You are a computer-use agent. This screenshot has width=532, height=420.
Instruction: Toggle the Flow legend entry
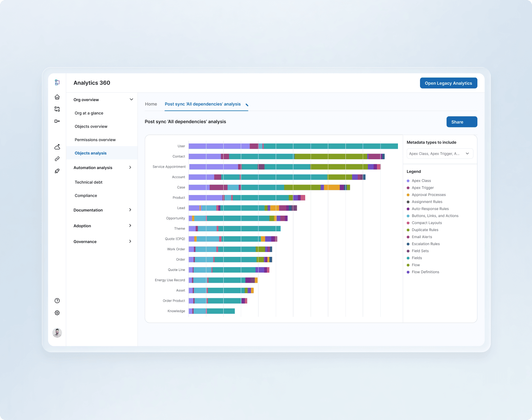413,265
